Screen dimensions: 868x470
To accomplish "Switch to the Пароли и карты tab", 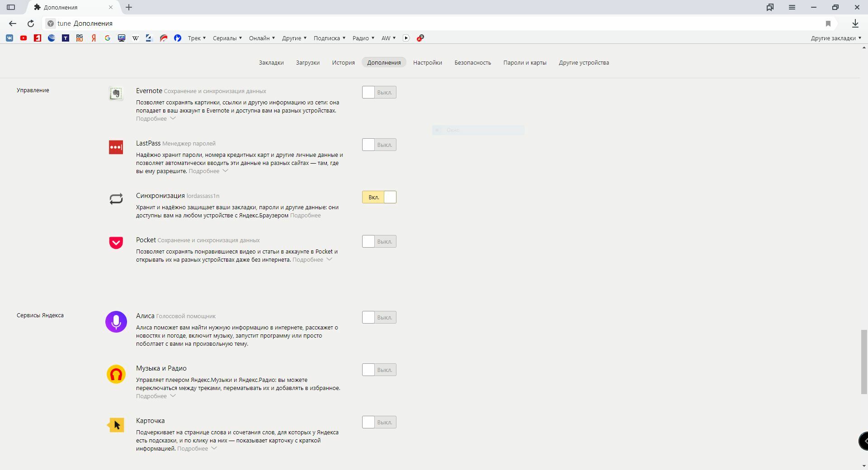I will click(525, 62).
